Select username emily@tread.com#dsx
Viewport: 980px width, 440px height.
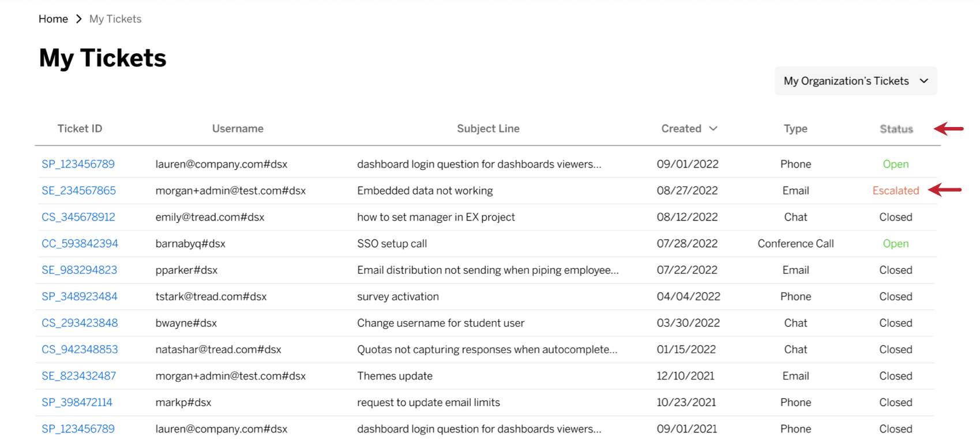click(x=210, y=217)
